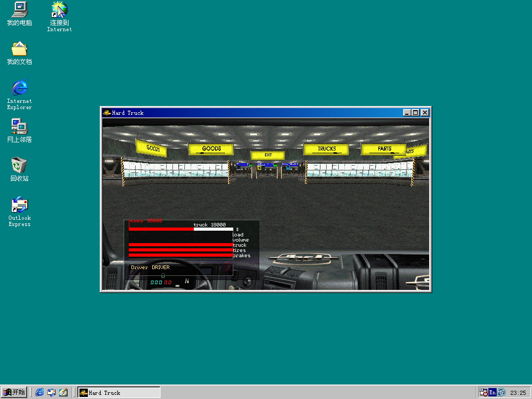Image resolution: width=532 pixels, height=399 pixels.
Task: Open the Start menu button
Action: (x=14, y=392)
